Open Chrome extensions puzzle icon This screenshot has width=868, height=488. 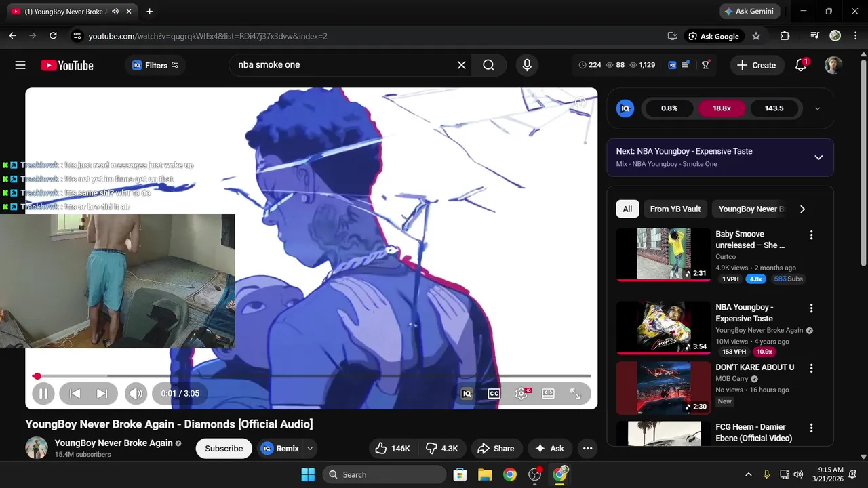(785, 36)
